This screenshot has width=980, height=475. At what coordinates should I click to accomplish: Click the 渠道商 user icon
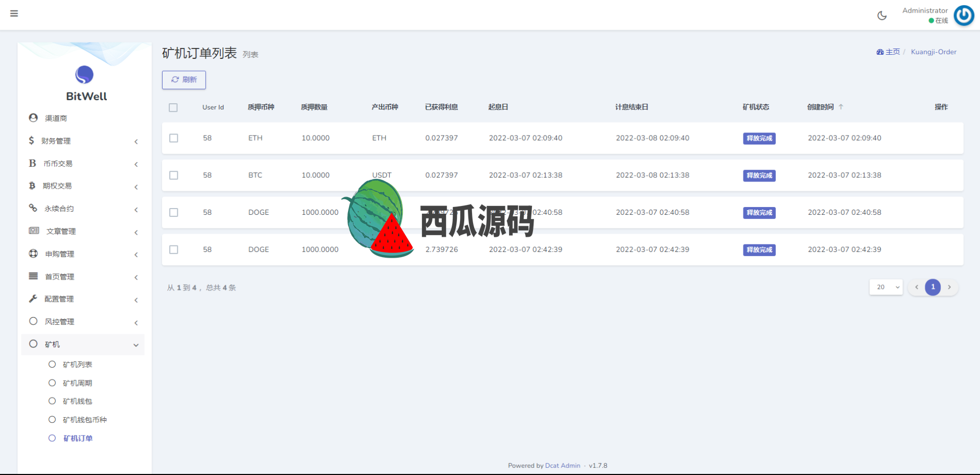click(33, 118)
